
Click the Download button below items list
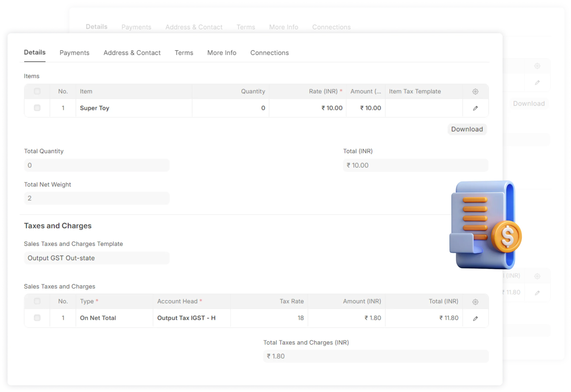pos(466,129)
